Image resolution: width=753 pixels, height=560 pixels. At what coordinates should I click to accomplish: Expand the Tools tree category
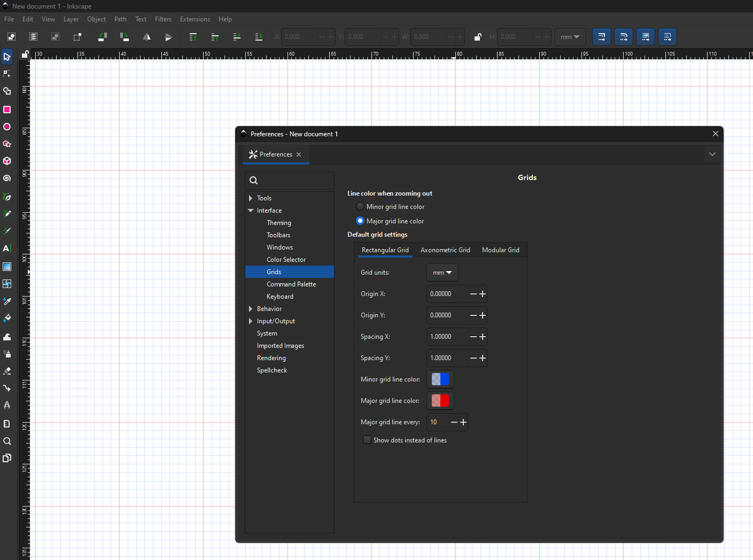pos(251,198)
